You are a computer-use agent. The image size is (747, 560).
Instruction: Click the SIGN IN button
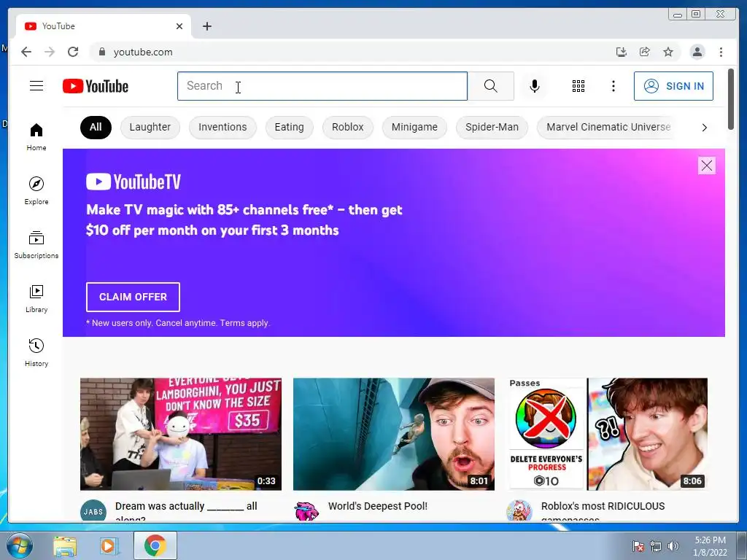(673, 86)
